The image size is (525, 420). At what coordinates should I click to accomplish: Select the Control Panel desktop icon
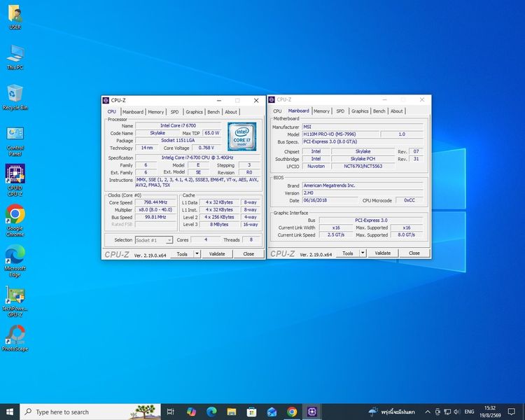pyautogui.click(x=15, y=141)
